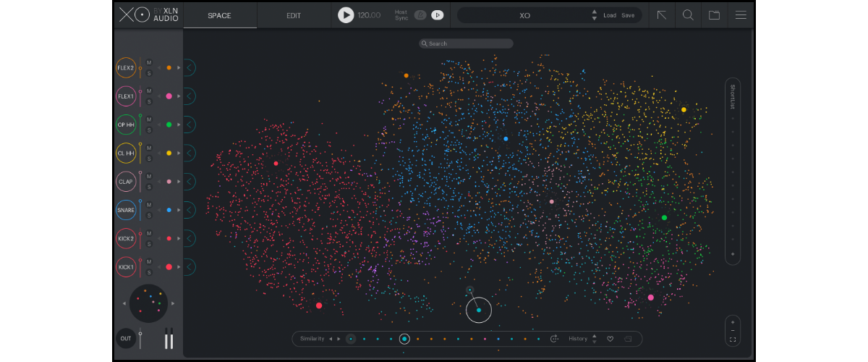
Task: Mute the SNARE channel
Action: point(149,205)
